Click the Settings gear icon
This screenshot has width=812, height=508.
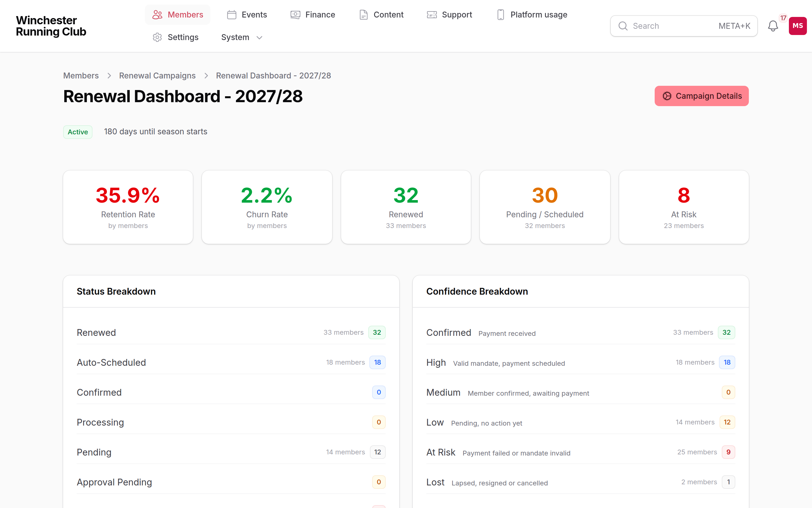point(157,37)
